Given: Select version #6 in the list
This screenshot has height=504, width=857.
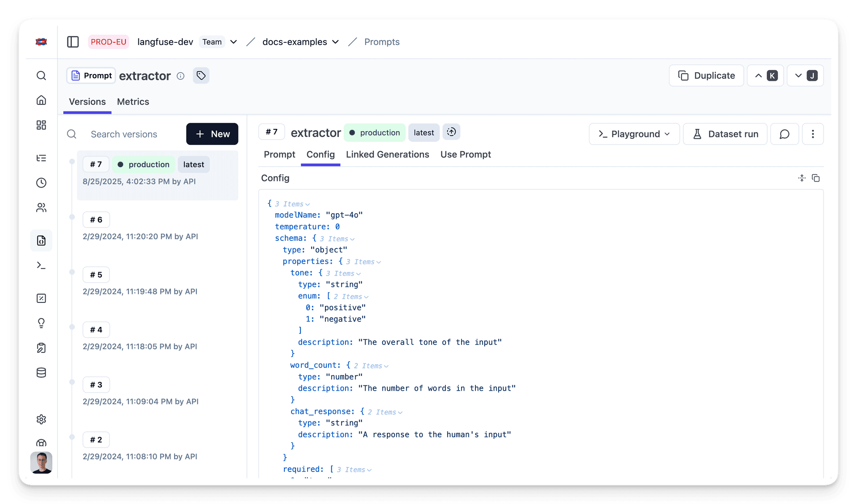Looking at the screenshot, I should tap(158, 227).
